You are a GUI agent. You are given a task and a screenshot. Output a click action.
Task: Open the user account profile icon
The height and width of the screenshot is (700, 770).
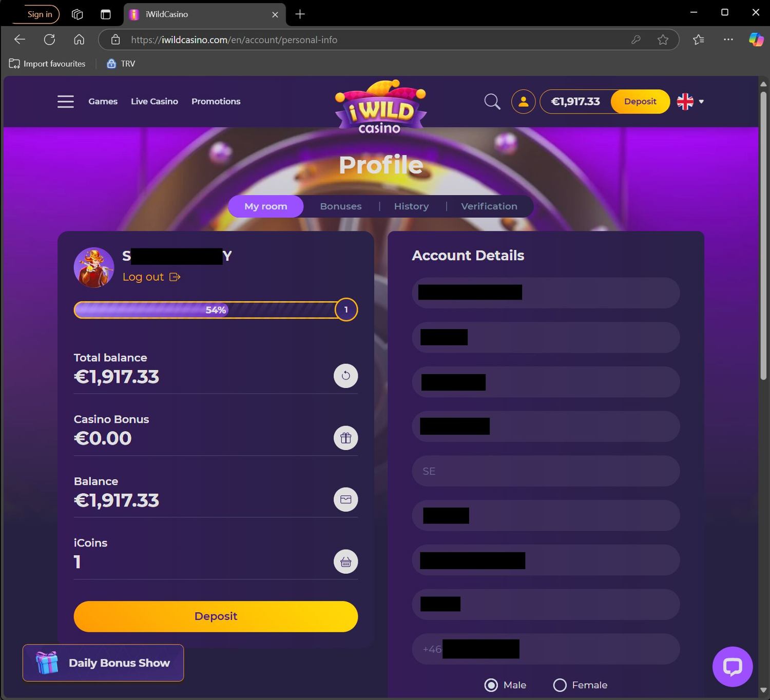[523, 102]
